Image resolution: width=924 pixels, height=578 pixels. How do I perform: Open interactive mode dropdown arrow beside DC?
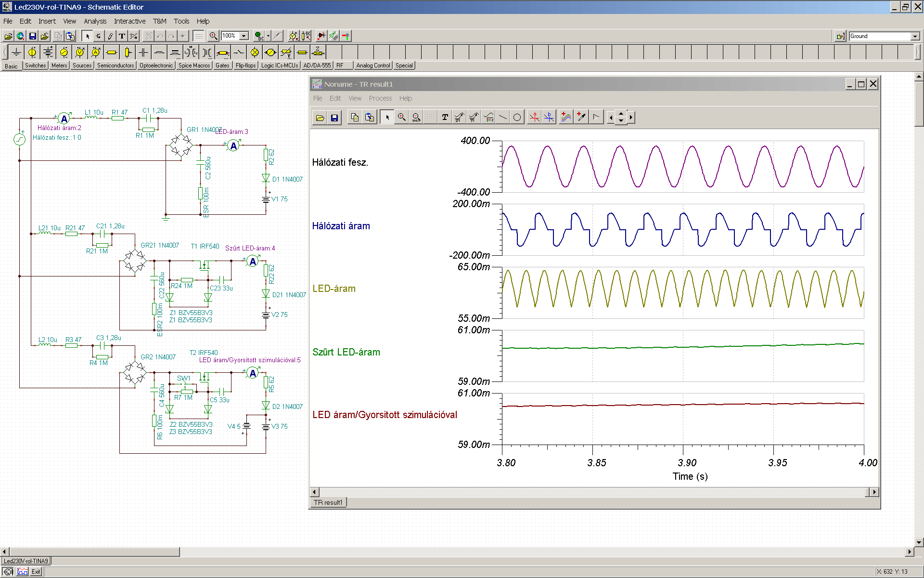(x=268, y=36)
